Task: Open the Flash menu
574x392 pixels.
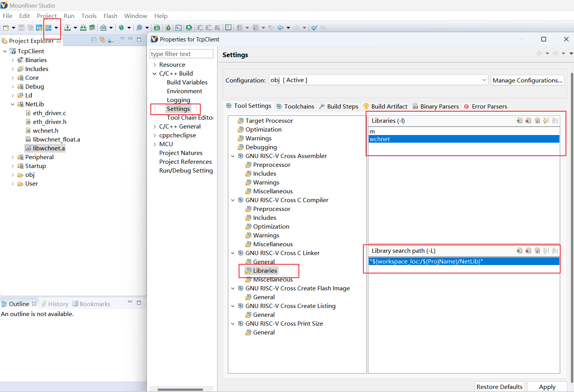Action: (x=111, y=16)
